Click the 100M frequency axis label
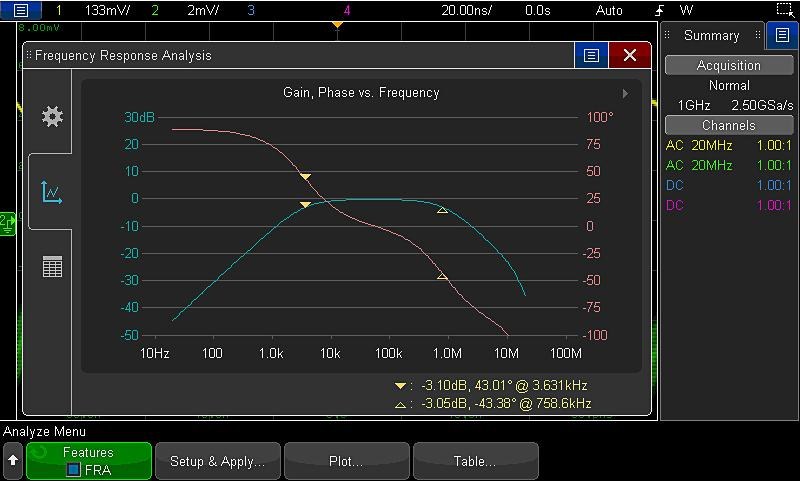 (566, 353)
